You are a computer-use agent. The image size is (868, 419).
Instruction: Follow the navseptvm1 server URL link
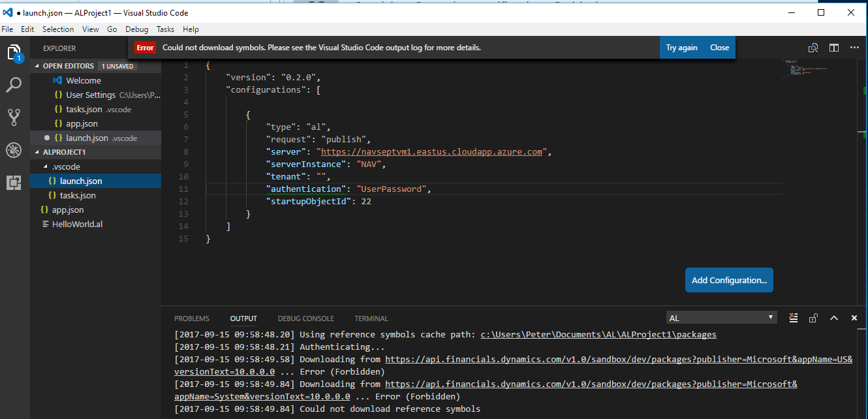pyautogui.click(x=432, y=151)
